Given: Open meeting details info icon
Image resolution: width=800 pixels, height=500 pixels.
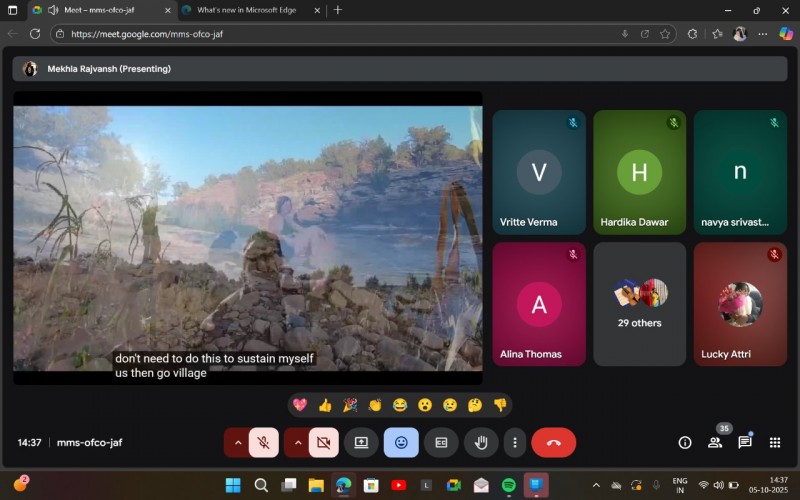Looking at the screenshot, I should pos(685,442).
